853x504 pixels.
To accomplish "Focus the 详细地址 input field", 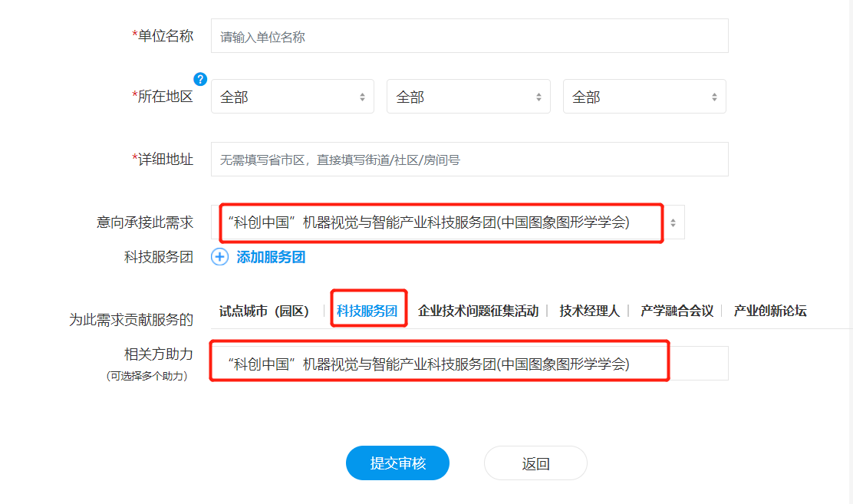I will click(469, 160).
